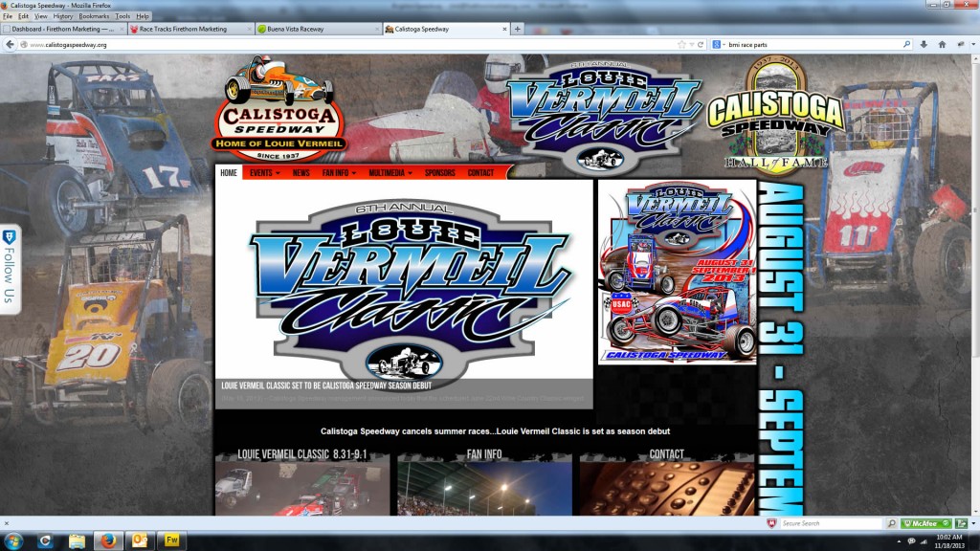Viewport: 980px width, 551px height.
Task: Click the McAfee shield icon in the toolbar
Action: (772, 523)
